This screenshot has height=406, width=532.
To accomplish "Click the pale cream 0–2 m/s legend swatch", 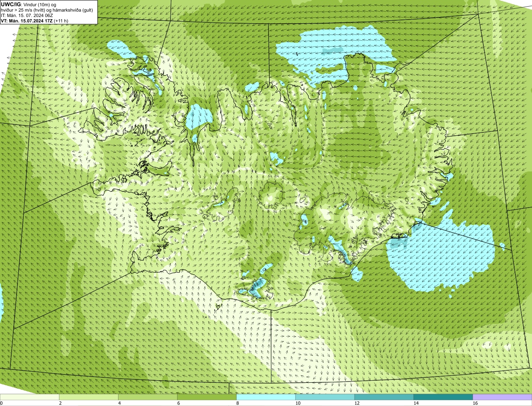I will 30,397.
